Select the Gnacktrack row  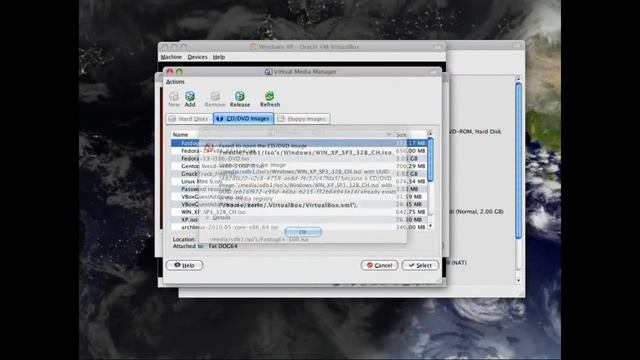tap(298, 174)
